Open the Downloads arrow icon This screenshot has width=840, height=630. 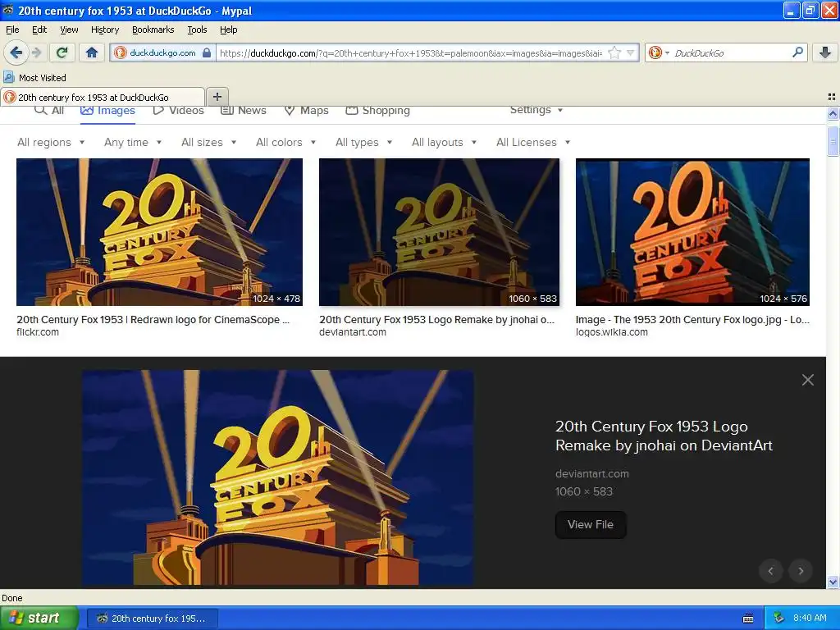click(x=825, y=52)
